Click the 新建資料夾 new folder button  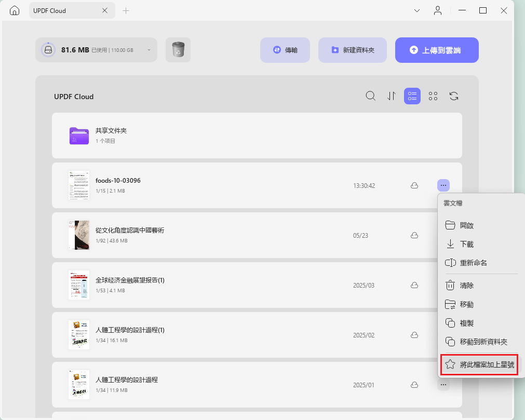tap(353, 50)
